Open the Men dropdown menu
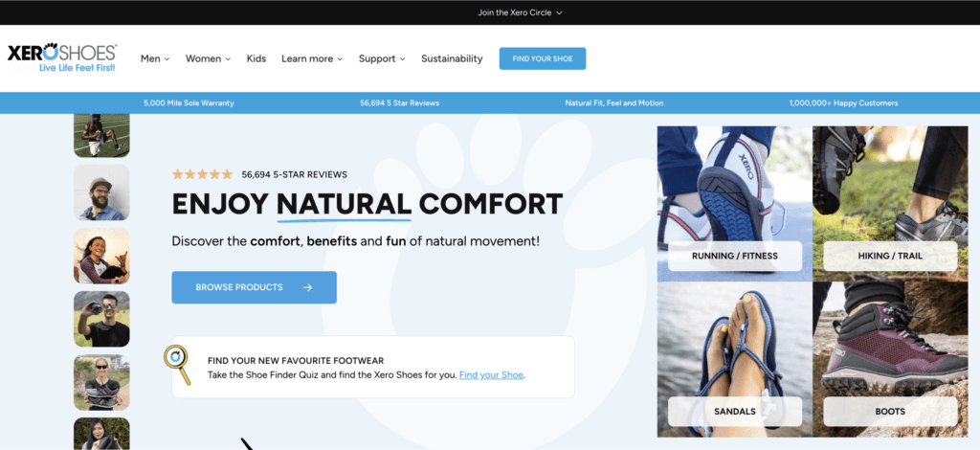Viewport: 980px width, 450px height. tap(155, 58)
